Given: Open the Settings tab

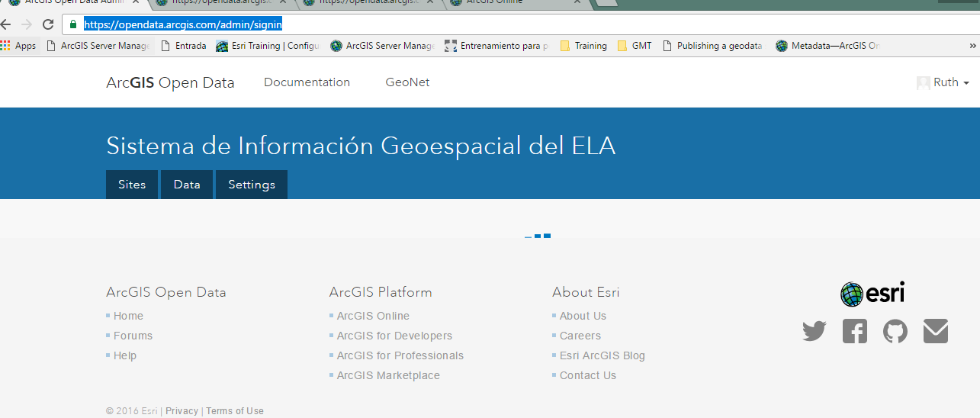Looking at the screenshot, I should [x=252, y=185].
